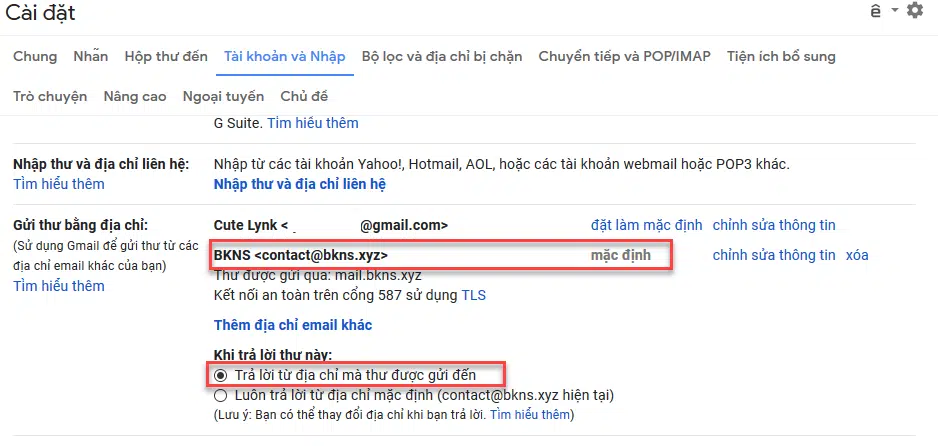Switch to Chuyển tiếp và POP/IMAP tab
The height and width of the screenshot is (446, 938).
coord(625,57)
